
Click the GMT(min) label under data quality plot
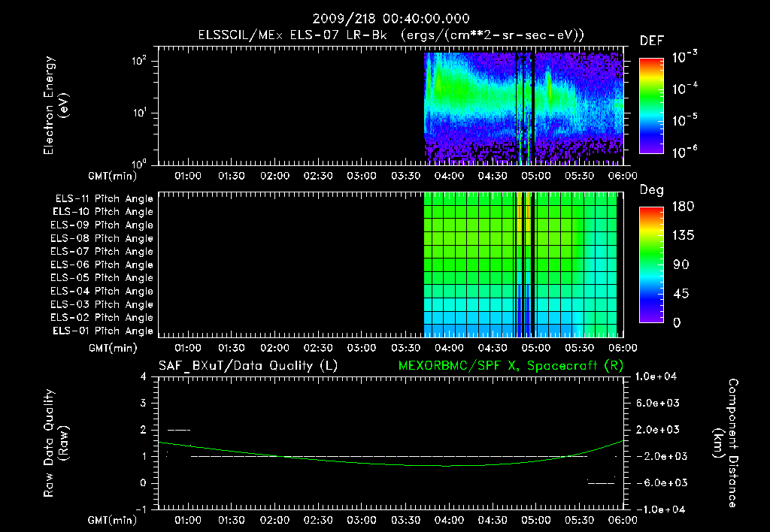coord(113,520)
